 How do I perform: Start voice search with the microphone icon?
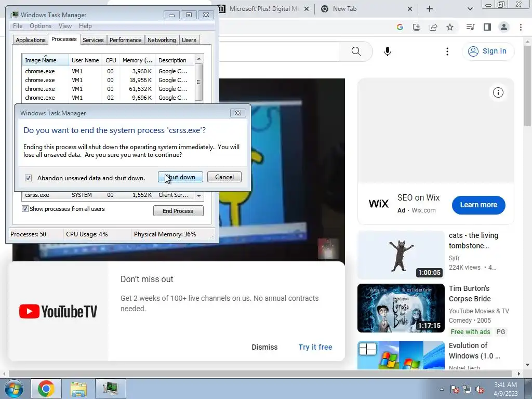coord(388,51)
